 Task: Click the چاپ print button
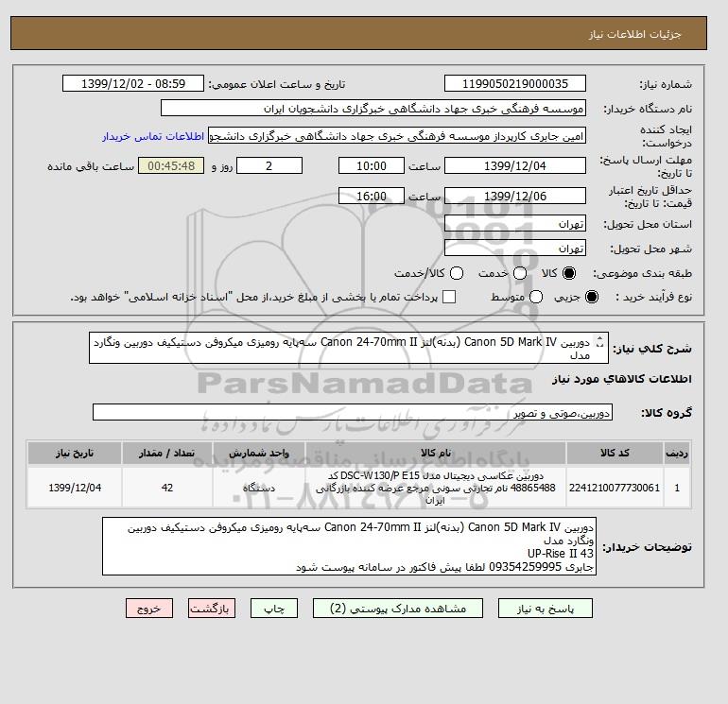(274, 609)
